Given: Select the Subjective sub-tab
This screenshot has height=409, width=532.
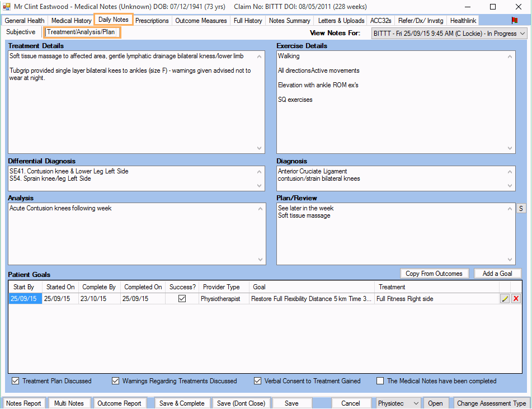Looking at the screenshot, I should coord(21,32).
